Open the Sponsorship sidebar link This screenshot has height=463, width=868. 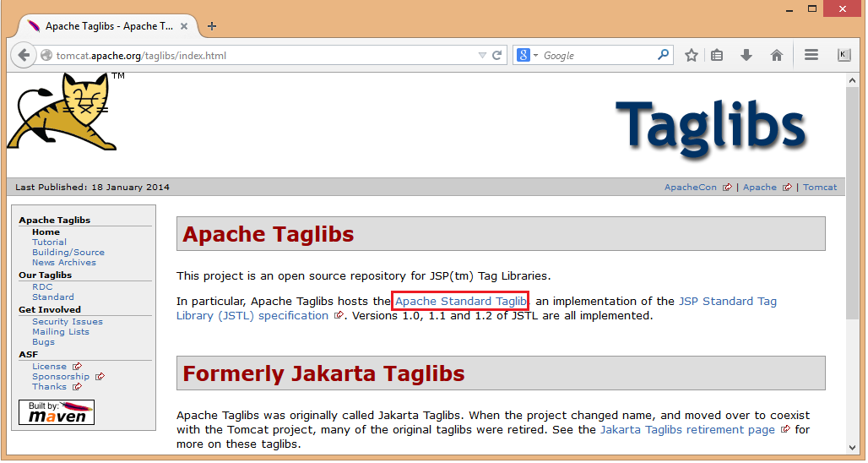[60, 377]
